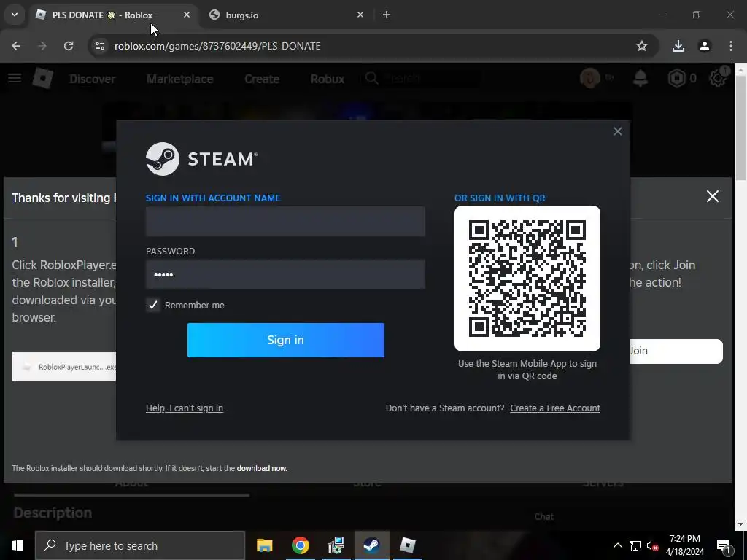Click the roblox.com address bar URL
The image size is (747, 560).
(217, 46)
